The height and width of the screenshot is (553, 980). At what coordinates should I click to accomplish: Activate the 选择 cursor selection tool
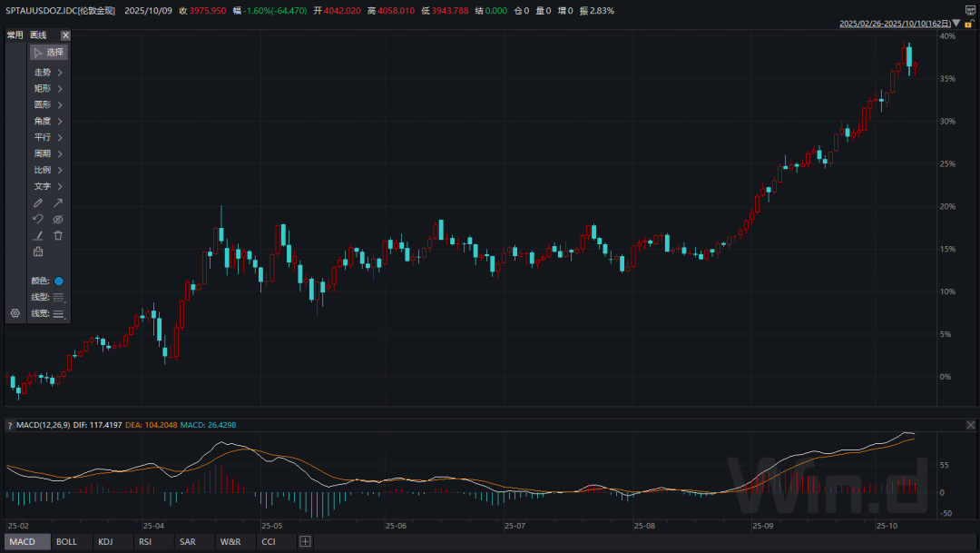pyautogui.click(x=49, y=53)
